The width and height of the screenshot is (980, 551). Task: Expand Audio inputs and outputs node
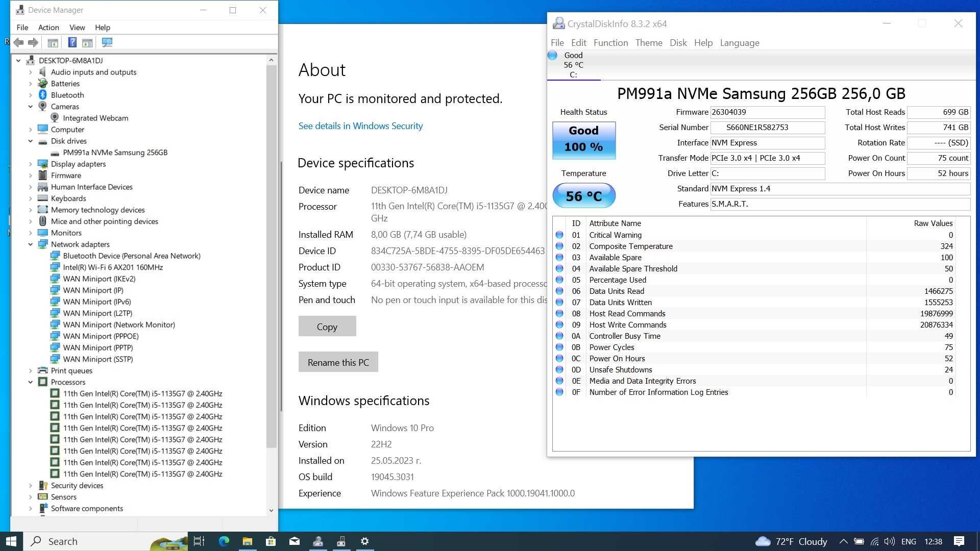(x=30, y=72)
